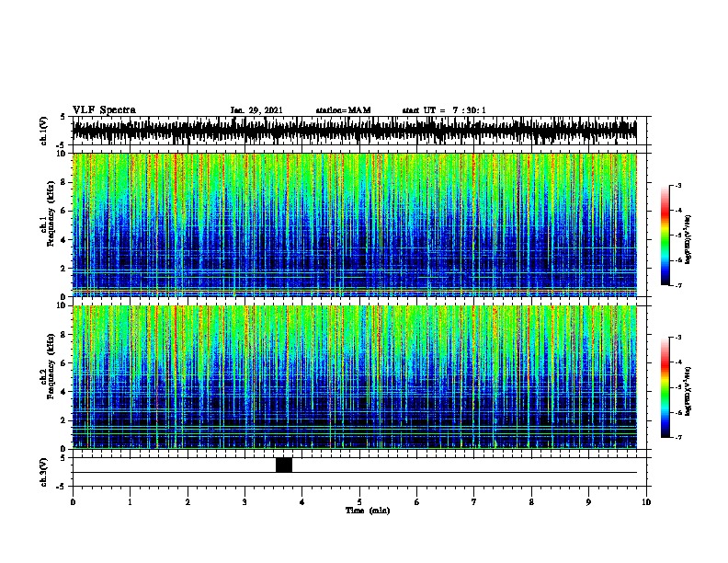Click the ch.1 color scale bar
This screenshot has width=728, height=563.
coord(665,236)
